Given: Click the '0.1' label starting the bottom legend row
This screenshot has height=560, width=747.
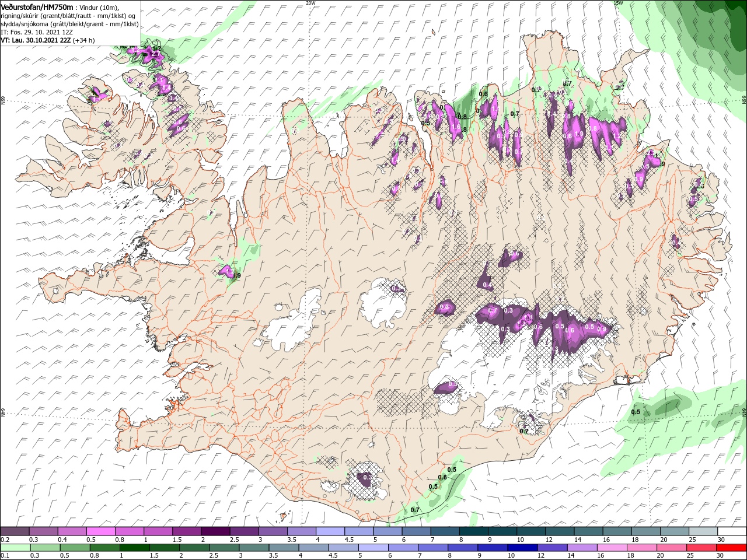Looking at the screenshot, I should tap(5, 556).
